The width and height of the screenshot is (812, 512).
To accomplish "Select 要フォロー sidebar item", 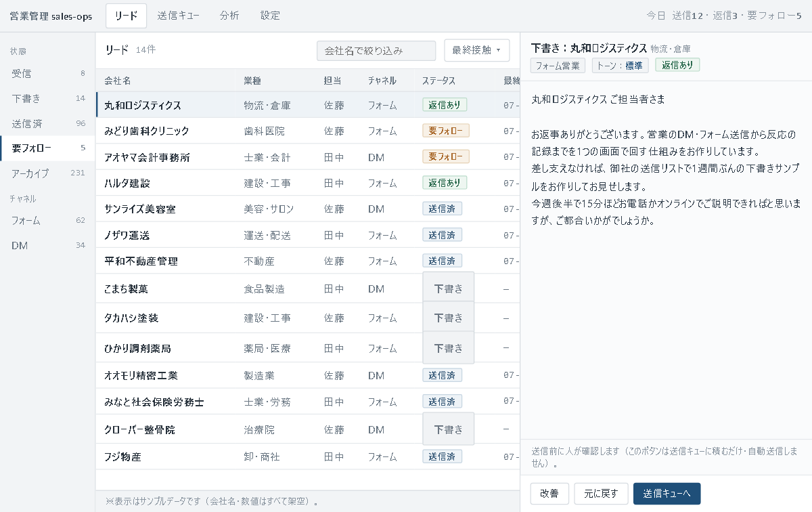I will pos(47,148).
